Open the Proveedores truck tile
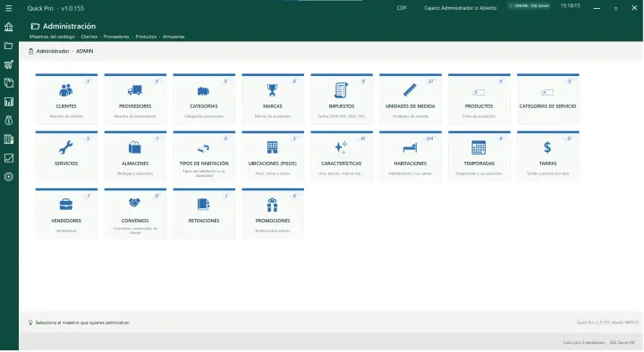The width and height of the screenshot is (644, 352). click(135, 99)
